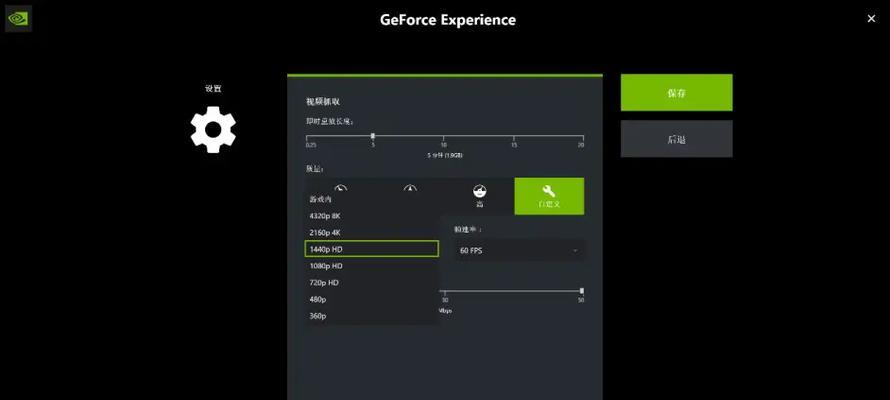Pick the 720p HD resolution option
The width and height of the screenshot is (890, 400).
(x=372, y=283)
